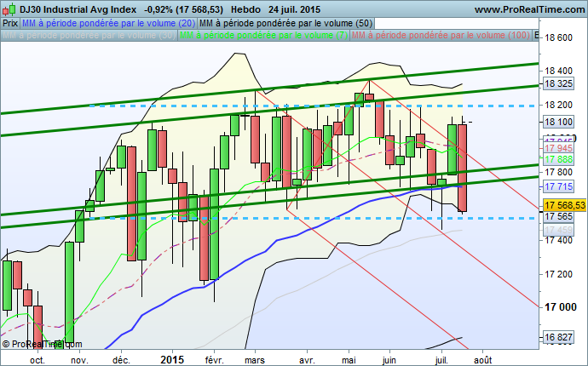588x366 pixels.
Task: Click the nov. label on time axis
Action: [79, 360]
